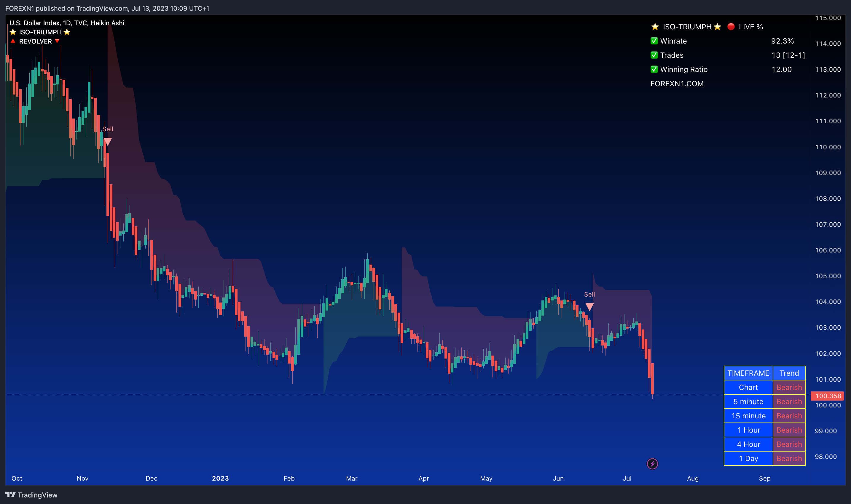Click the FOREXN1.COM text

point(677,84)
